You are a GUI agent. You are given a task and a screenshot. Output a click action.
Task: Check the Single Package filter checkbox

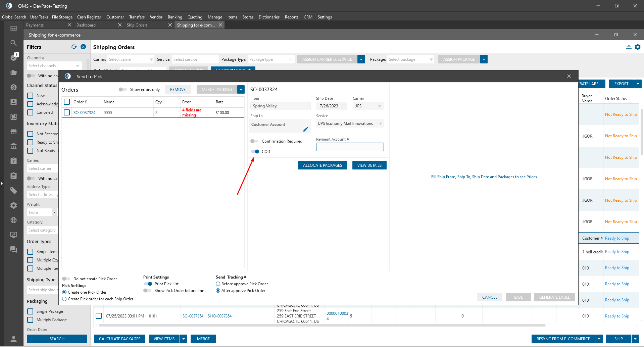[x=30, y=311]
